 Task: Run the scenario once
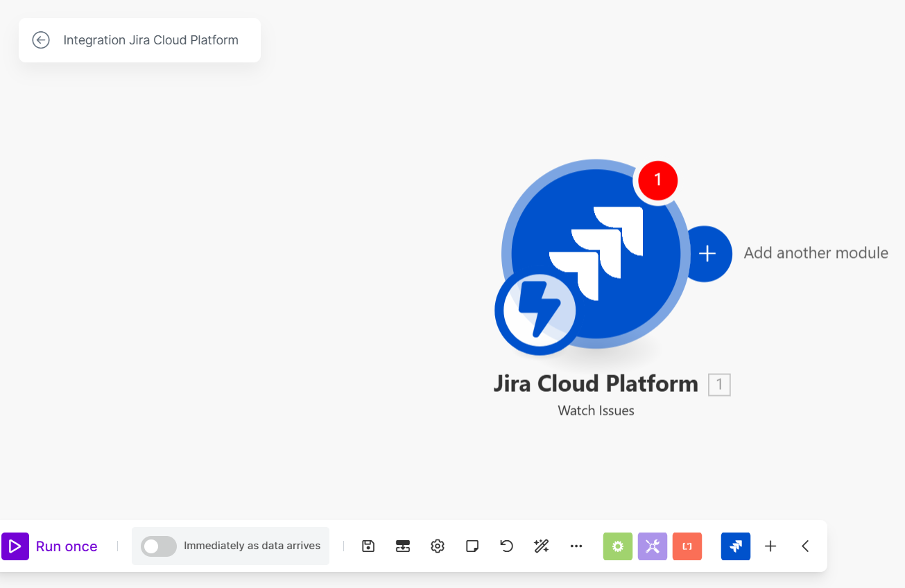coord(50,546)
